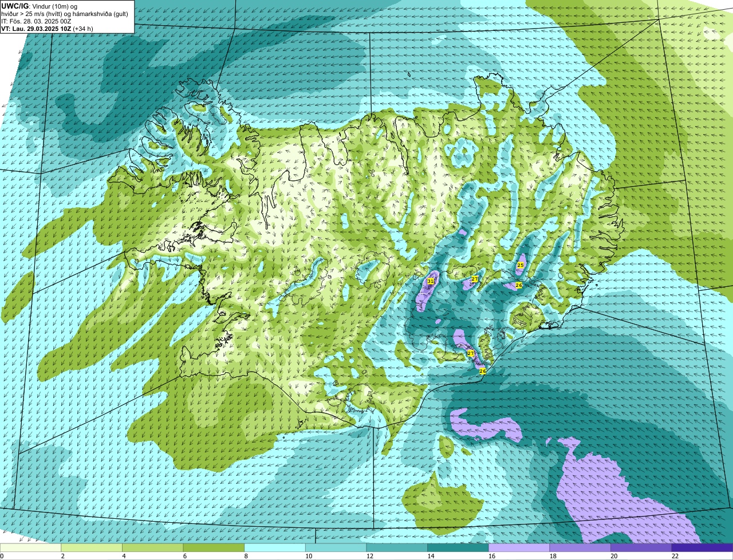Screen dimensions: 733x560
Task: Click the 10–12 m/s legend color band
Action: [x=336, y=548]
